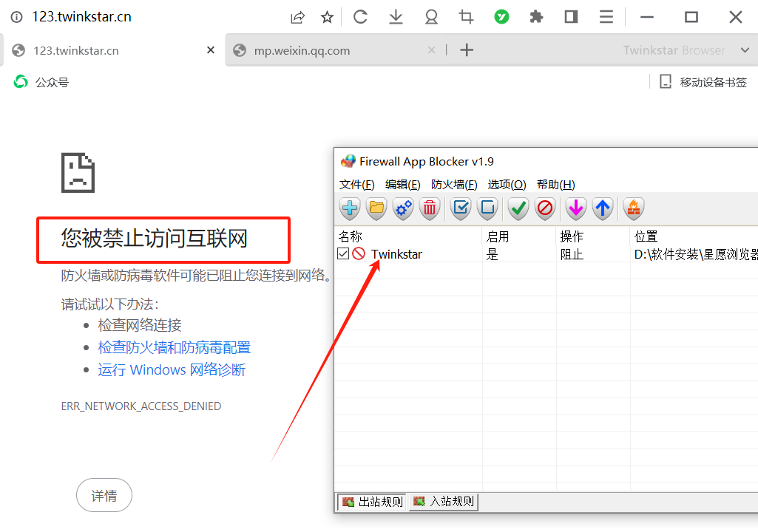758x532 pixels.
Task: Click the green checkmark allow icon
Action: click(518, 208)
